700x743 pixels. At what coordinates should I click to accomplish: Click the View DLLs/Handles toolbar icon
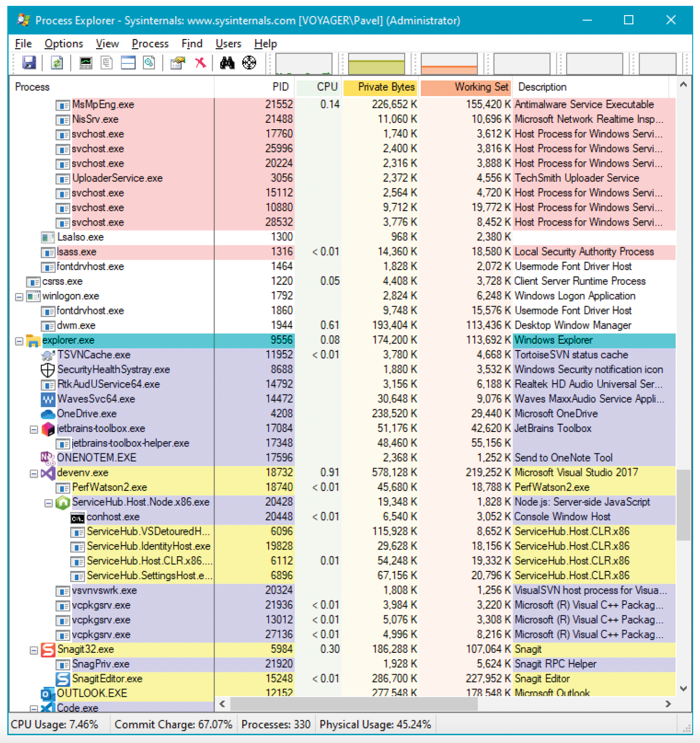(149, 63)
